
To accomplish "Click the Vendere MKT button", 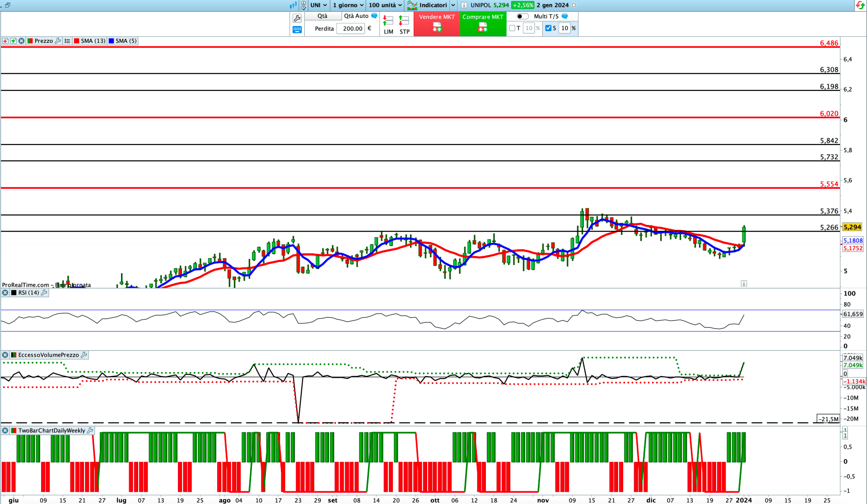I will (437, 23).
